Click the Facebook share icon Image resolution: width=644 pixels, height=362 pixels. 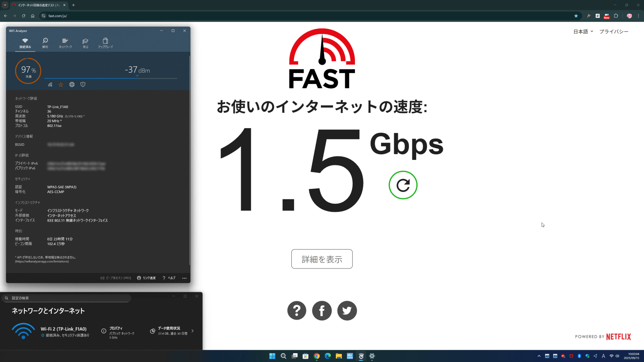[x=322, y=311]
